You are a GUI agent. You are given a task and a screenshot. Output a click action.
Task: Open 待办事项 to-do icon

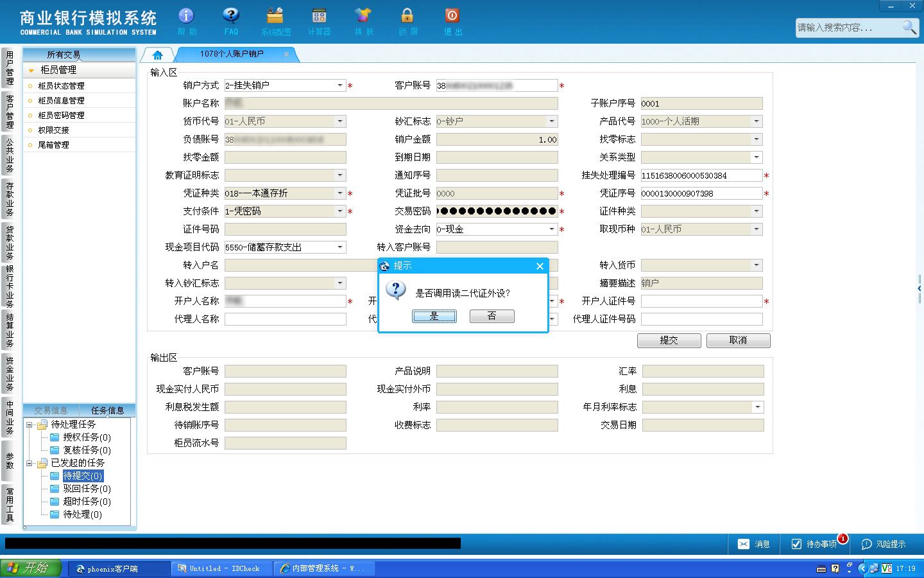[x=796, y=544]
